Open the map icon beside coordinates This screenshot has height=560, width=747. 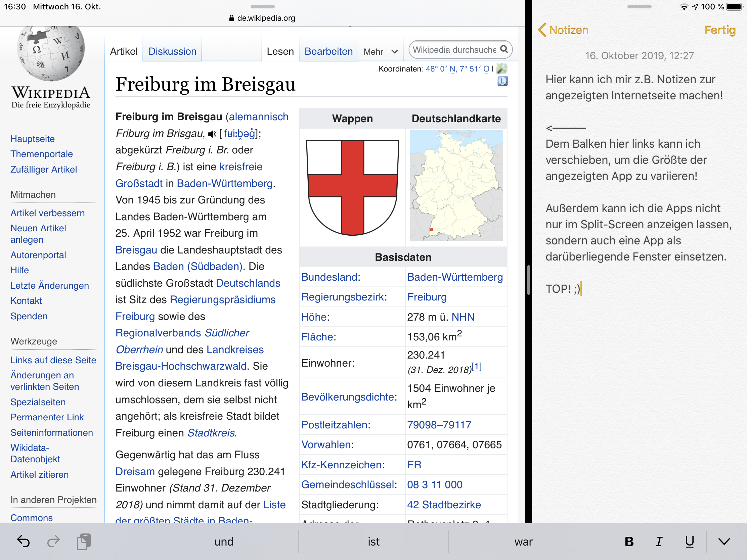502,68
